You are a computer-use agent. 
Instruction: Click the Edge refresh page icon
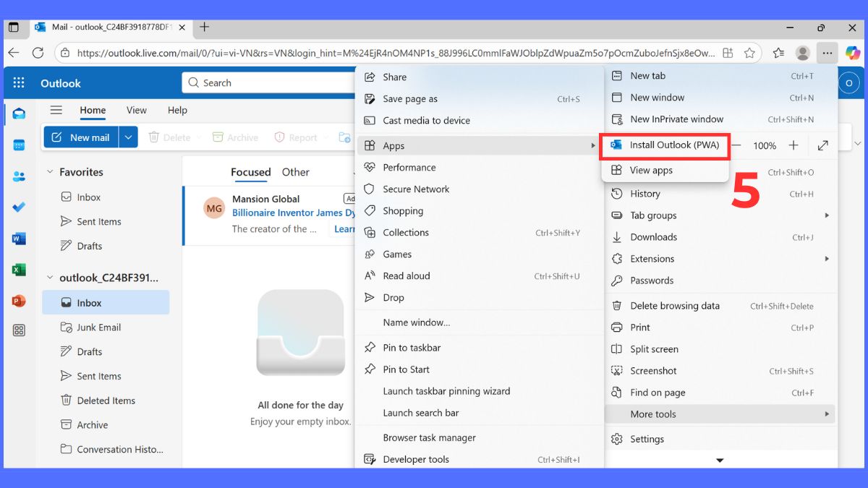click(x=38, y=53)
